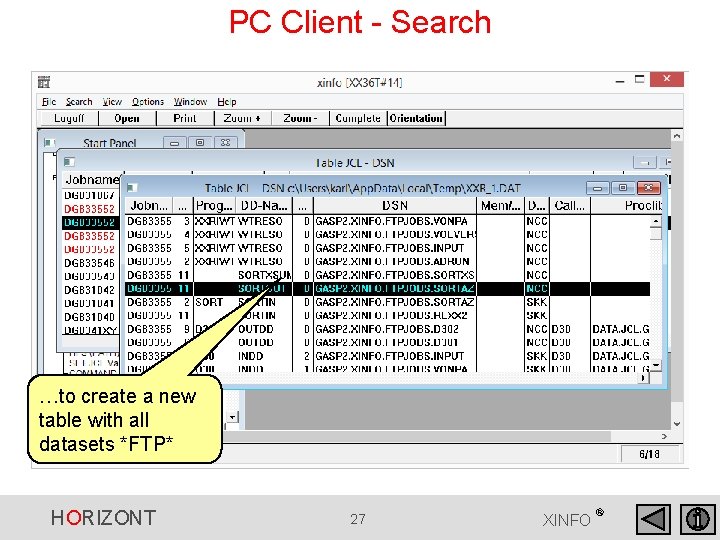Sort by the DSN column header

coord(395,206)
